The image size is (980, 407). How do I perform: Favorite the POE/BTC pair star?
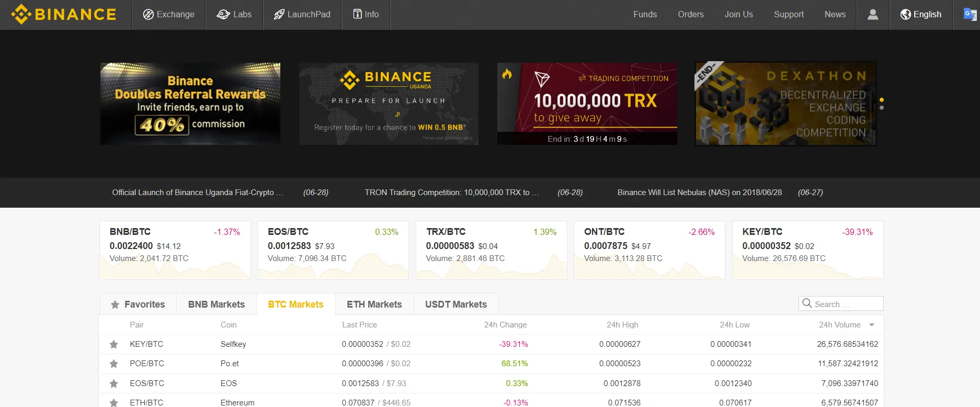tap(113, 364)
